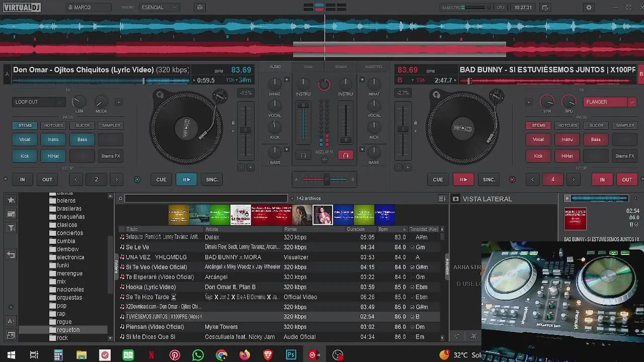644x362 pixels.
Task: Click deck B quantize target icon
Action: [x=512, y=179]
